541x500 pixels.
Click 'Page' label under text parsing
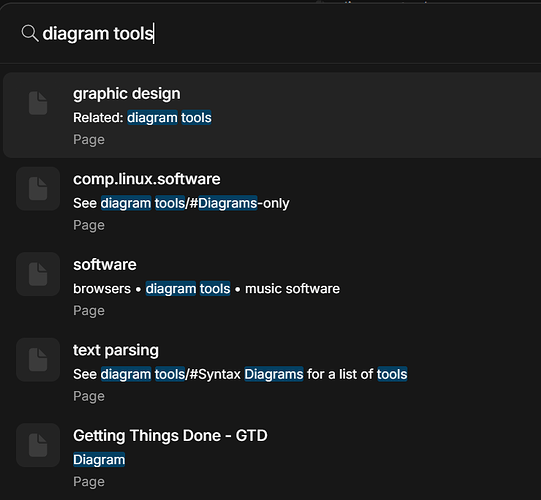tap(89, 396)
